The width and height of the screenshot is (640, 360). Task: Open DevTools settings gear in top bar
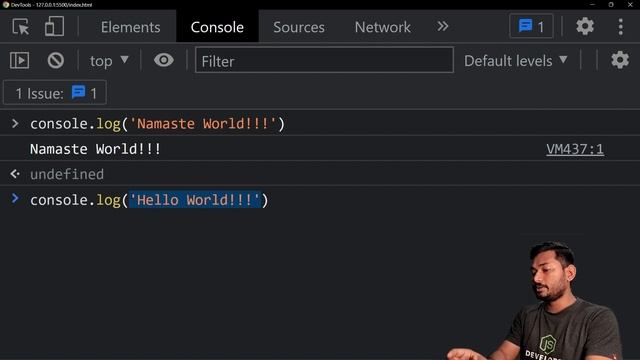tap(585, 27)
